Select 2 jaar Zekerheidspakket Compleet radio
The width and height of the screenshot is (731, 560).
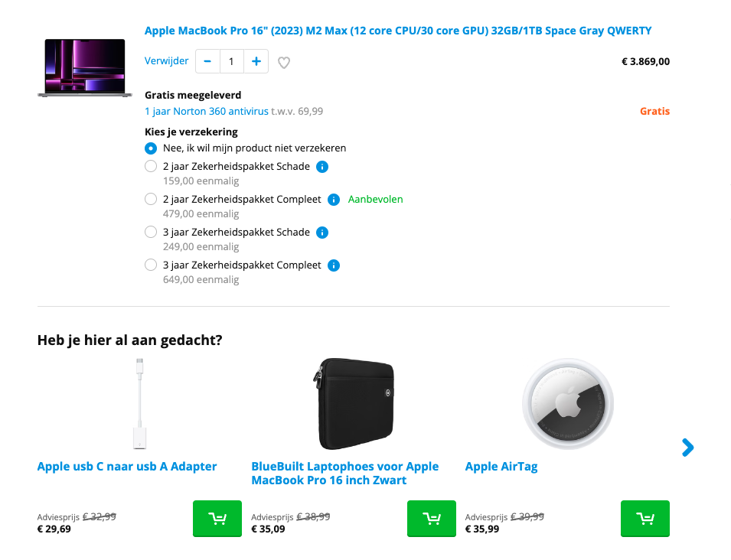click(151, 200)
